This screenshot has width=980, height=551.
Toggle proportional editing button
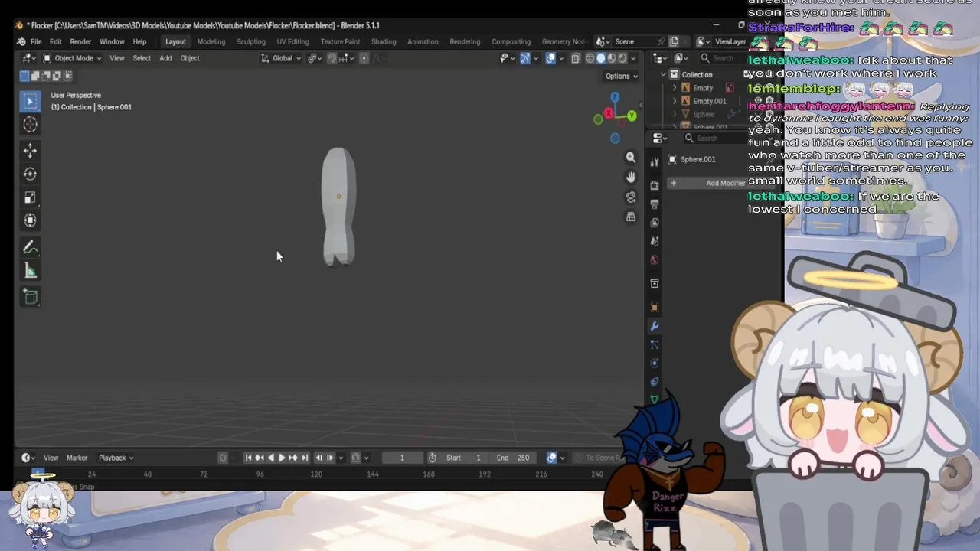pos(364,58)
